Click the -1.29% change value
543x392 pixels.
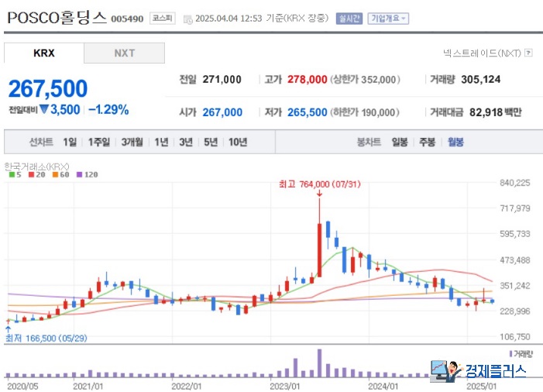(x=108, y=110)
